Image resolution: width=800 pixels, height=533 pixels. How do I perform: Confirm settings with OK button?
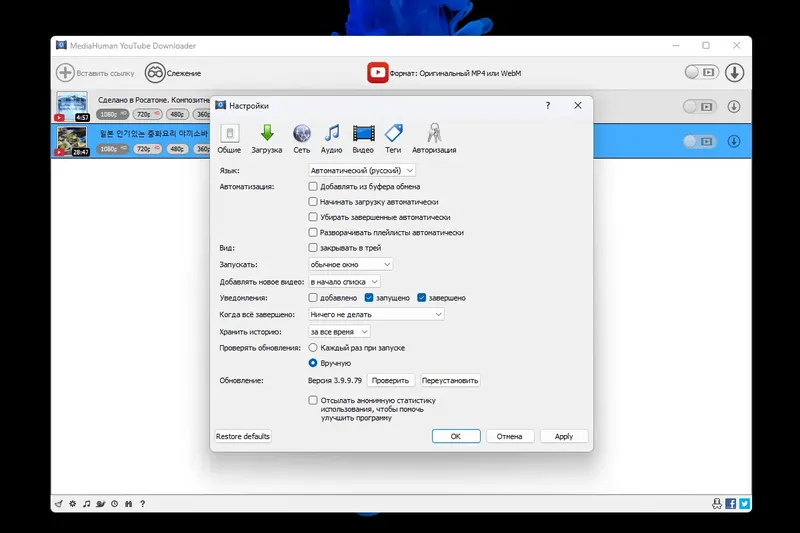click(456, 436)
